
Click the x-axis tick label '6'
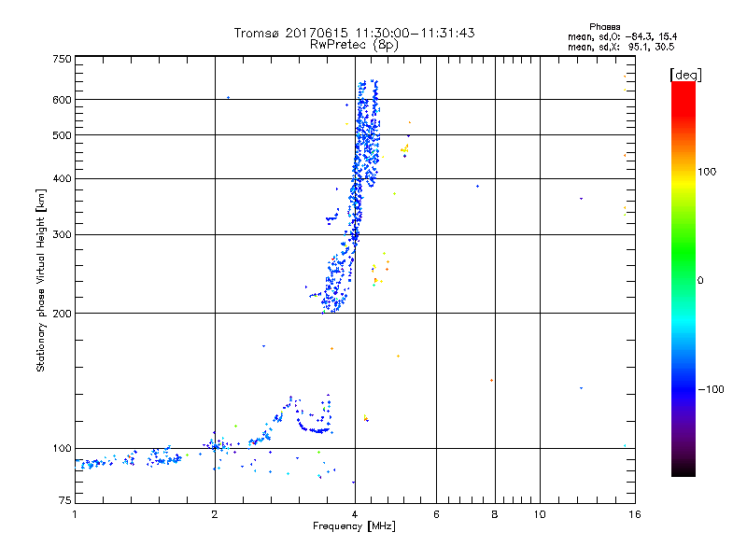[x=436, y=514]
